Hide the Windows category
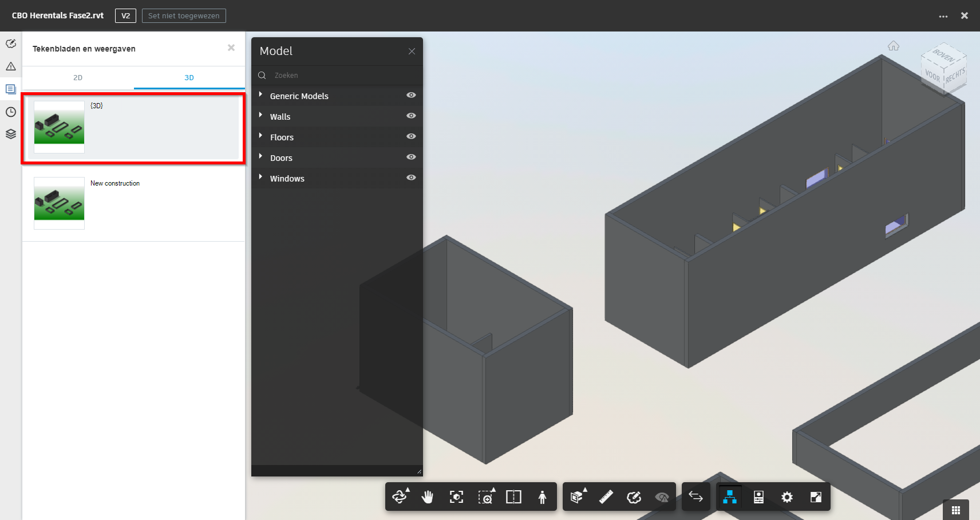 411,178
